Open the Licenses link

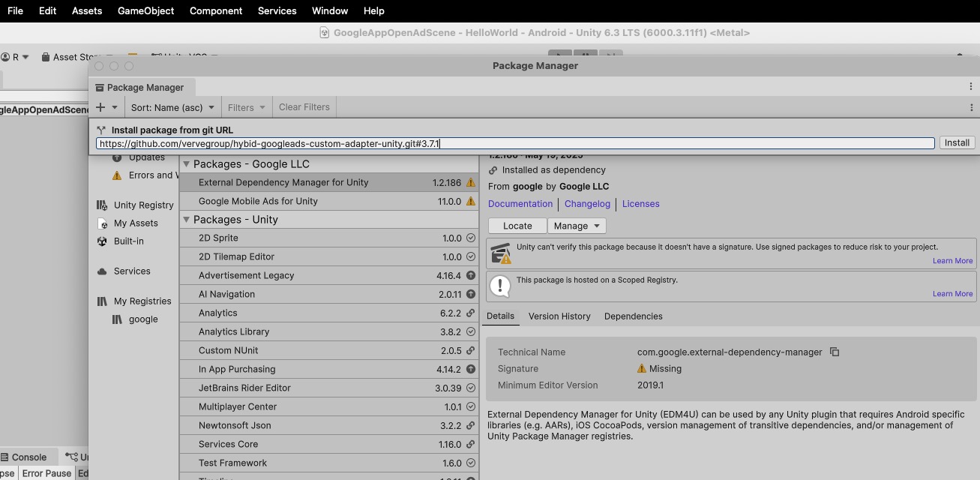tap(641, 204)
